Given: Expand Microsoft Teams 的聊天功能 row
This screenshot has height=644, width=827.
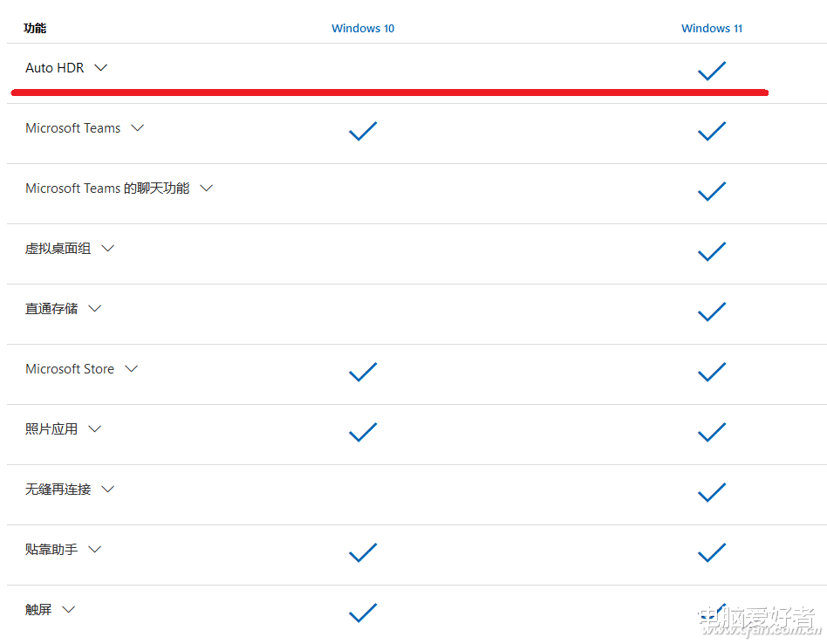Looking at the screenshot, I should click(x=206, y=188).
